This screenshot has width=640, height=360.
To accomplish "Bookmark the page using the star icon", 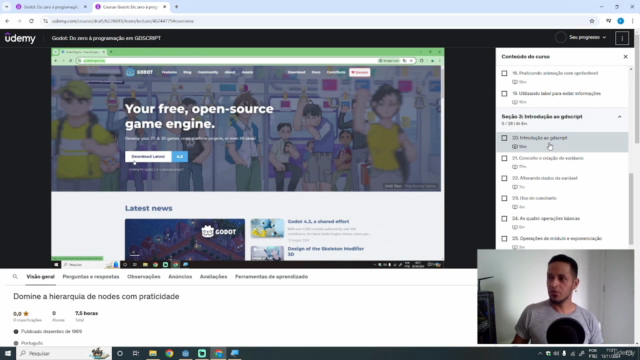I will 592,21.
